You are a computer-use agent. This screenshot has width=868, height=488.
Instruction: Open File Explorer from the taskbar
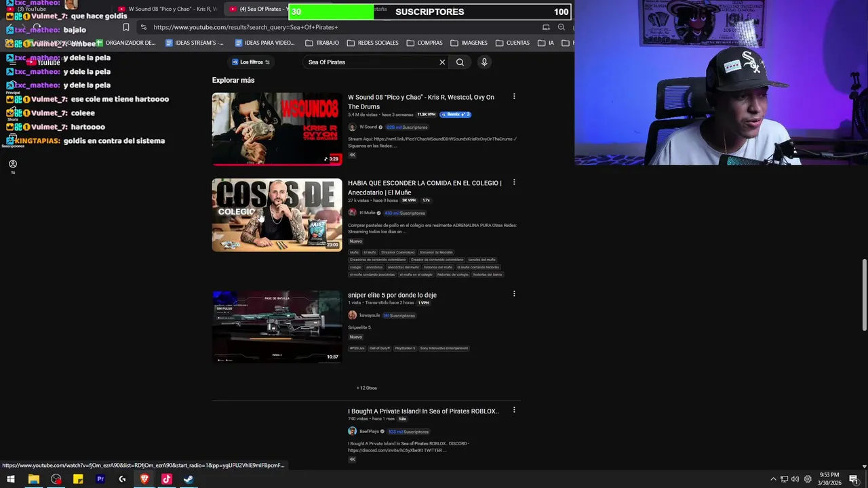pyautogui.click(x=33, y=479)
